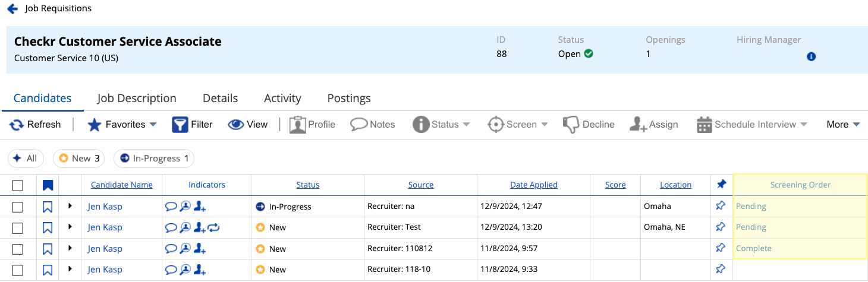
Task: Bookmark the Recruiter: 110812 candidate row
Action: coord(48,249)
